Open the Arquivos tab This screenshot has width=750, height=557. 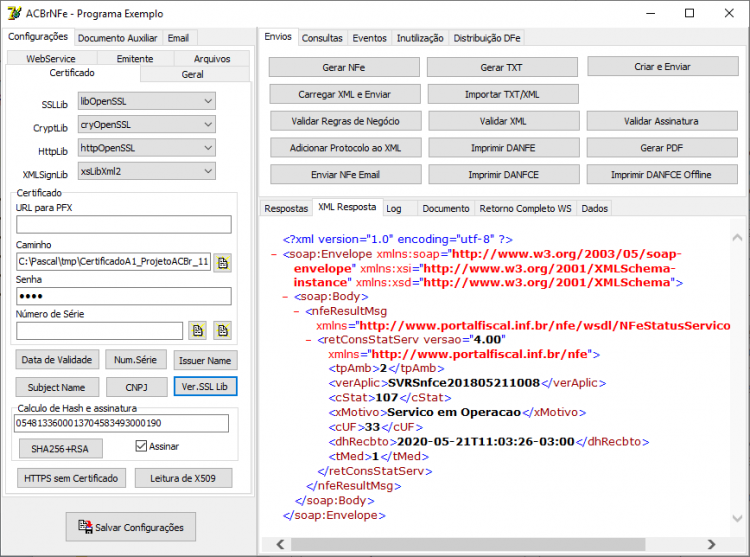pyautogui.click(x=212, y=58)
